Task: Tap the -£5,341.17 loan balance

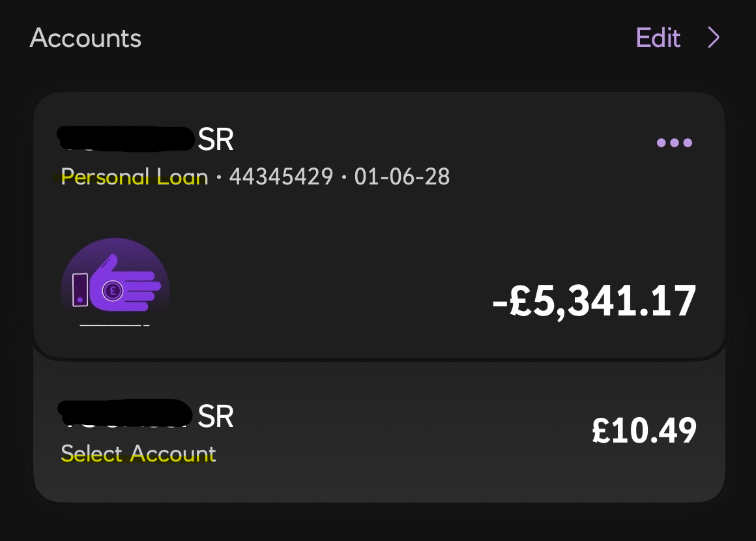Action: click(x=594, y=302)
